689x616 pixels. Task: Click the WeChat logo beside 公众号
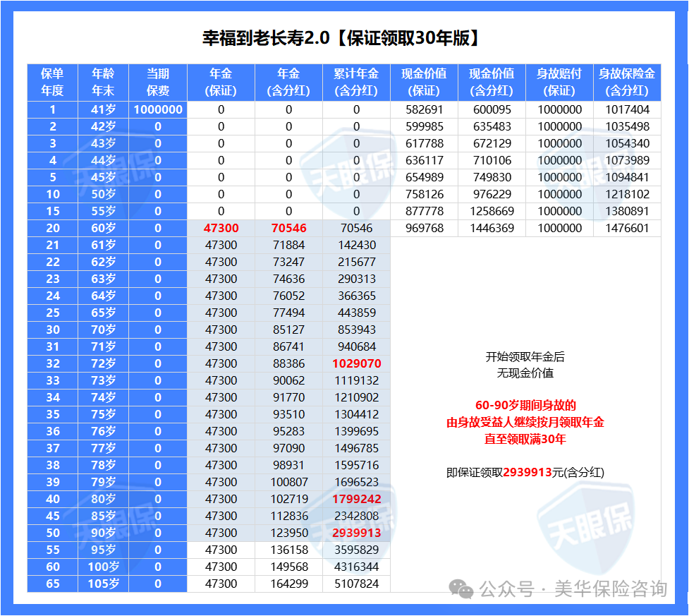[463, 588]
